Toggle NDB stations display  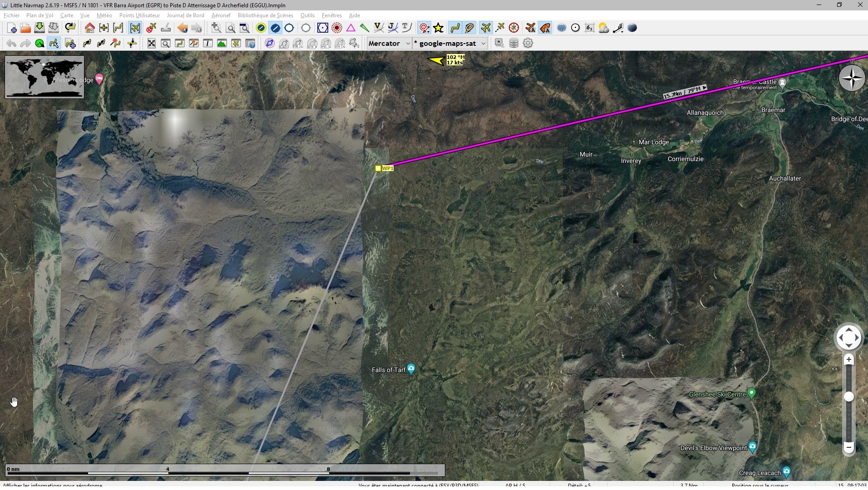click(336, 28)
